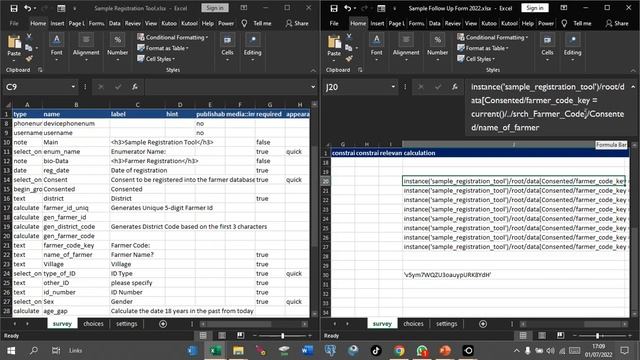
Task: Adjust zoom slider in Follow Up Form window
Action: [x=598, y=336]
